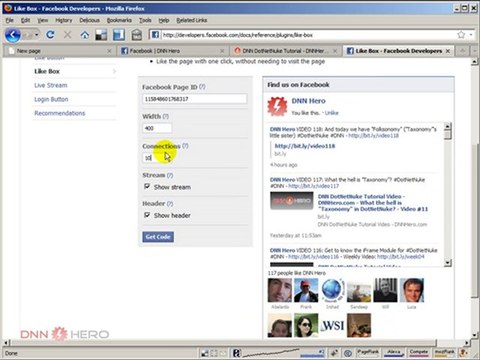
Task: Open Live Stream in the sidebar
Action: (51, 85)
